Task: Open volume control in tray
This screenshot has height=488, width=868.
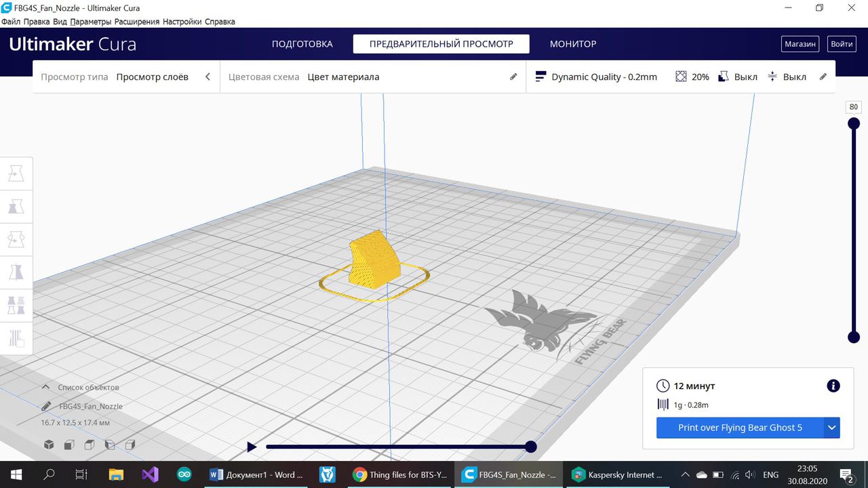Action: pos(749,474)
